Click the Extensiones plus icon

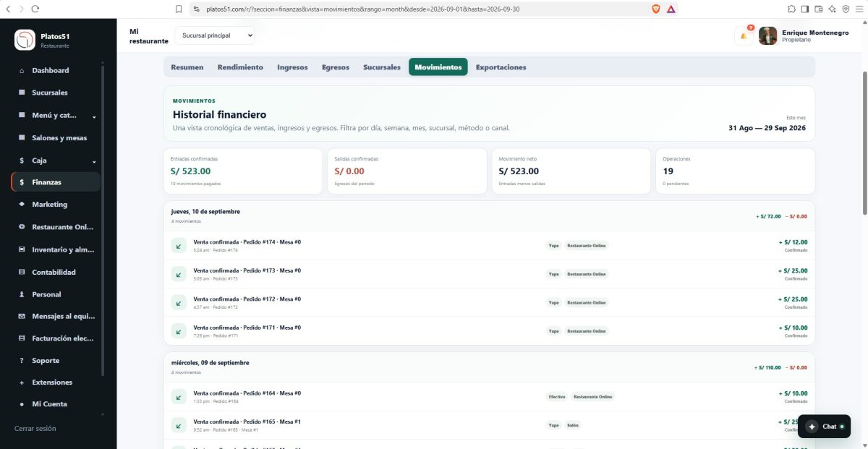[x=22, y=382]
